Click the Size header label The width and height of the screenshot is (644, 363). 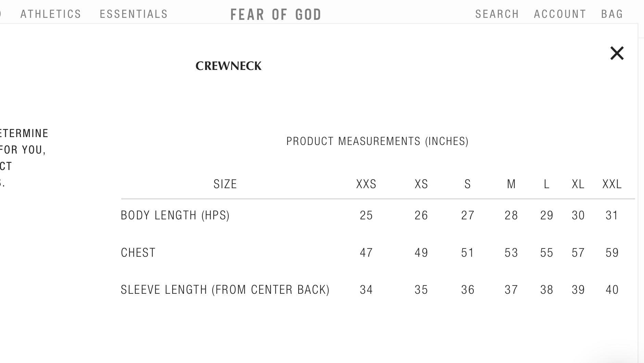[225, 184]
